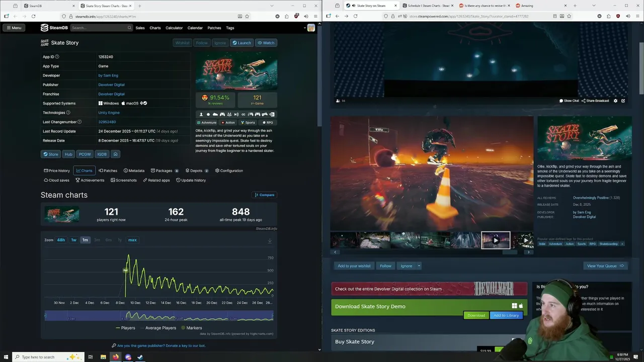The width and height of the screenshot is (644, 362).
Task: Click Share Broadcast on stream player
Action: pos(595,101)
